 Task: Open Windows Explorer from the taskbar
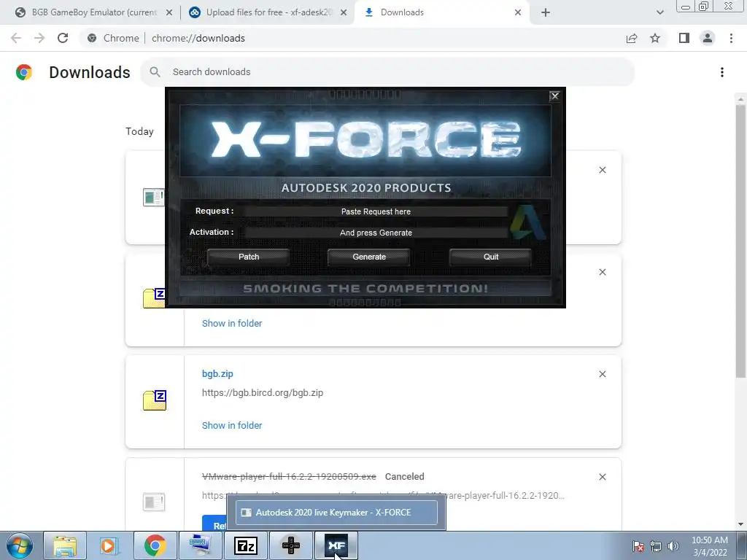(x=65, y=545)
